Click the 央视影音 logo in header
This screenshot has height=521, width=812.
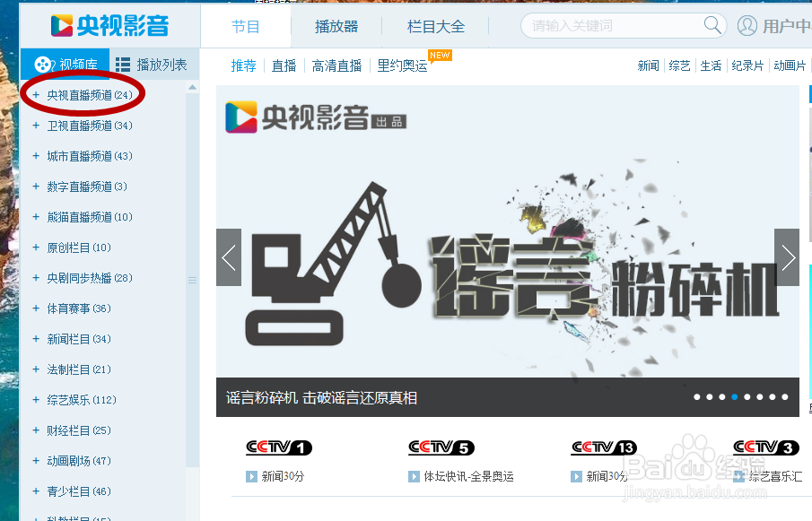(x=109, y=25)
